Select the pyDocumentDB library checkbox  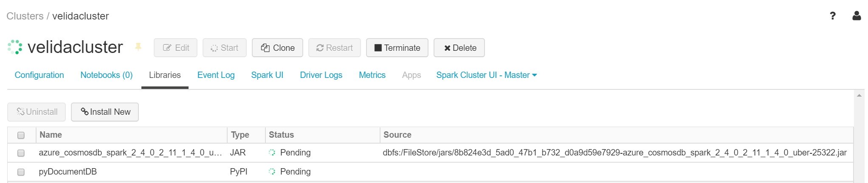21,172
